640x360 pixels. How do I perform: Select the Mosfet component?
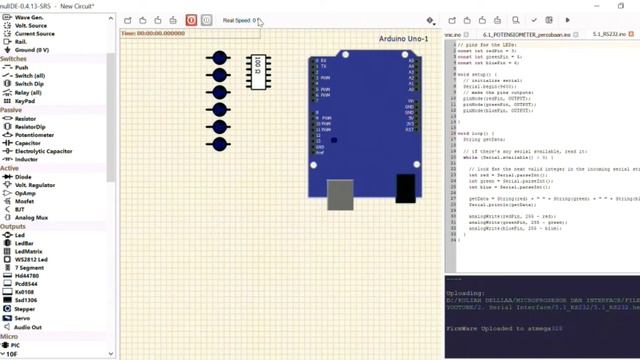click(x=24, y=201)
